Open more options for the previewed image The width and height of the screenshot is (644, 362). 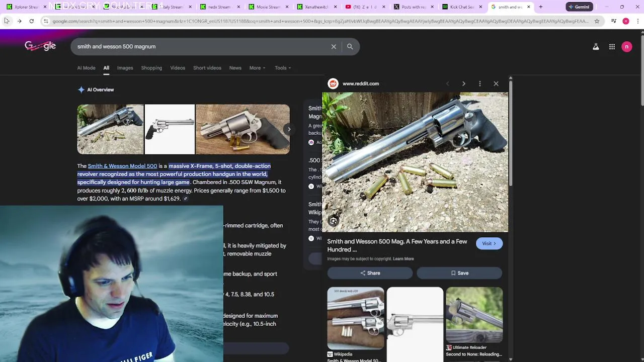[x=479, y=83]
